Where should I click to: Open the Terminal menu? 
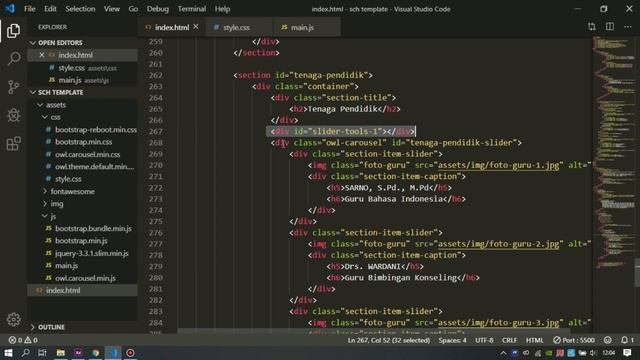pos(191,9)
